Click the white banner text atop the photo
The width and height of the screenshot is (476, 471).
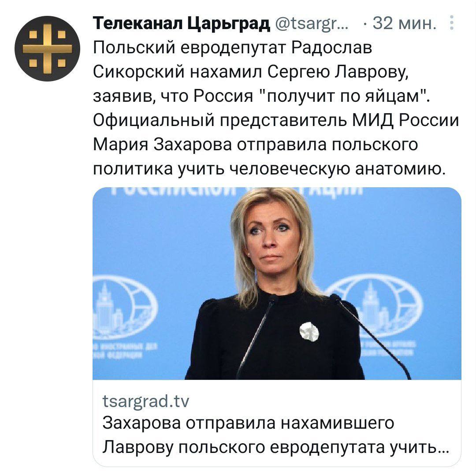pyautogui.click(x=237, y=192)
